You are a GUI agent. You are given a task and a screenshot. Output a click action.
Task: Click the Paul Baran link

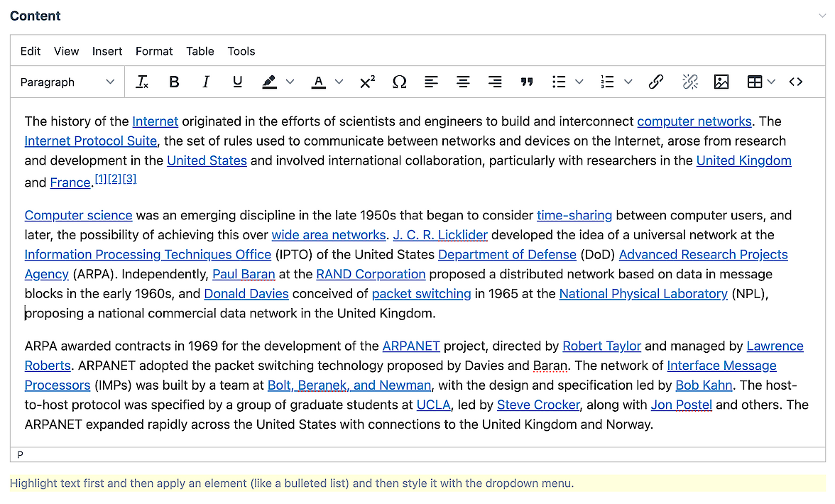point(244,274)
